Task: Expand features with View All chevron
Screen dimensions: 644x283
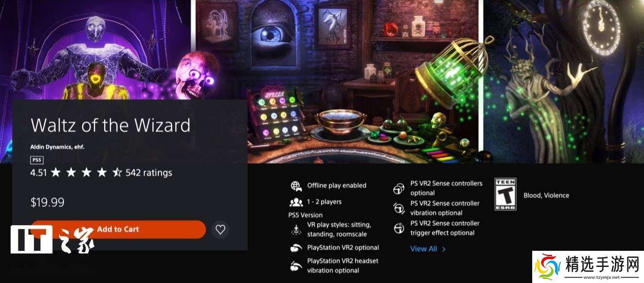Action: (444, 249)
